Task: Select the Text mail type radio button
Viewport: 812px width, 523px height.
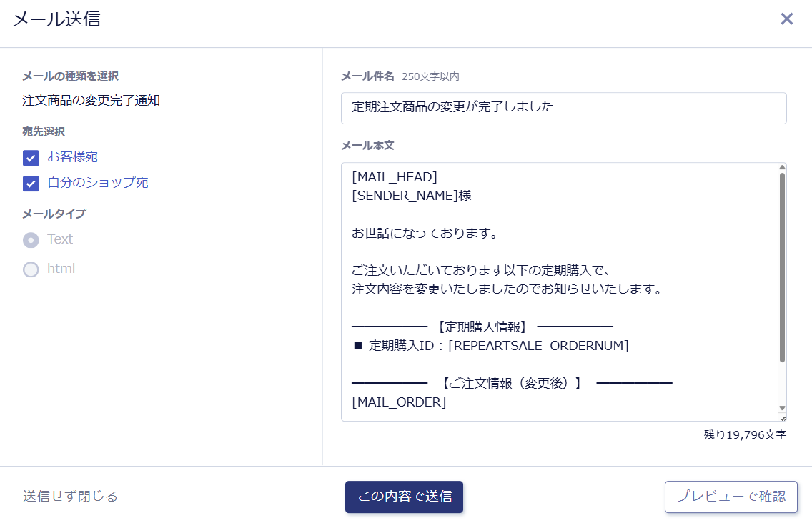Action: [x=31, y=240]
